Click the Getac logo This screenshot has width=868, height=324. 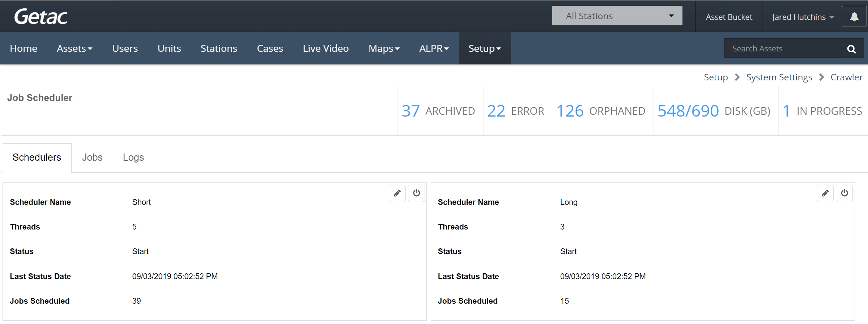[41, 17]
